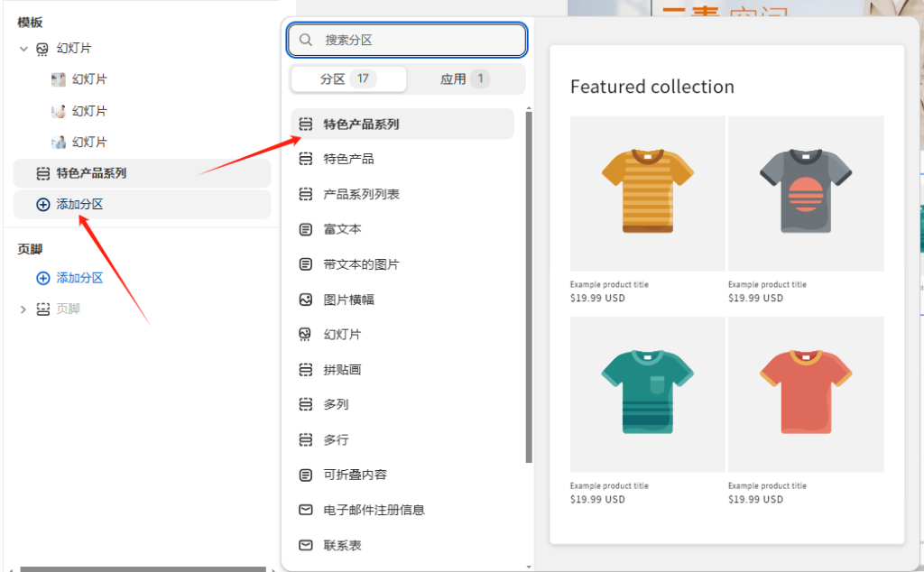Screen dimensions: 924x572
Task: Select the 联系表 contact form icon
Action: click(x=306, y=544)
